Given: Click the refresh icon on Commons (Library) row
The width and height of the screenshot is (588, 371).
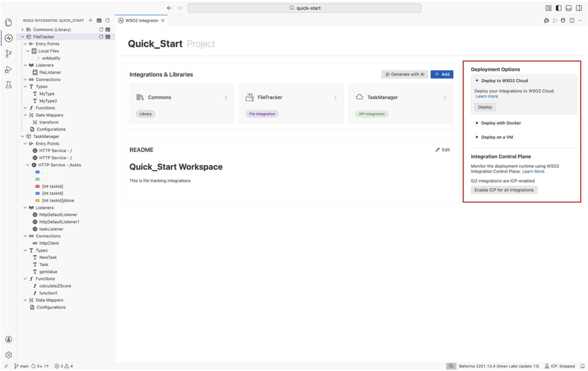Looking at the screenshot, I should 101,30.
